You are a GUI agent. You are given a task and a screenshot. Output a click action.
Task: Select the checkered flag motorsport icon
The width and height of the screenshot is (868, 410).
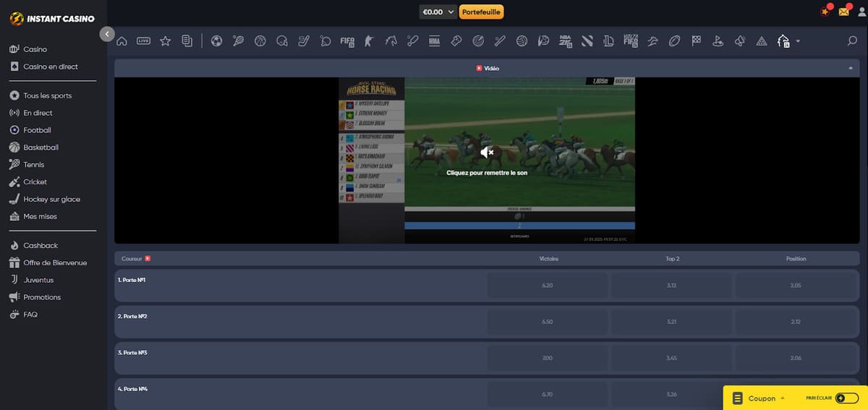coord(696,41)
